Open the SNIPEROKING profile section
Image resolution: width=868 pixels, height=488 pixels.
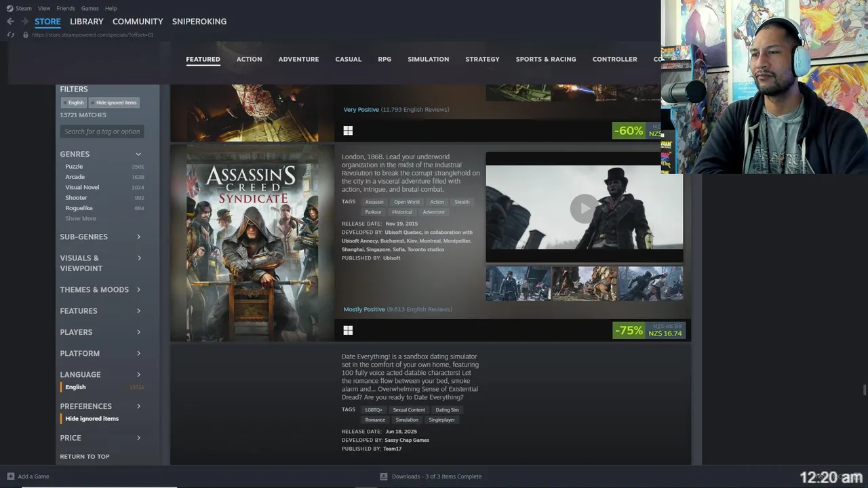tap(199, 22)
